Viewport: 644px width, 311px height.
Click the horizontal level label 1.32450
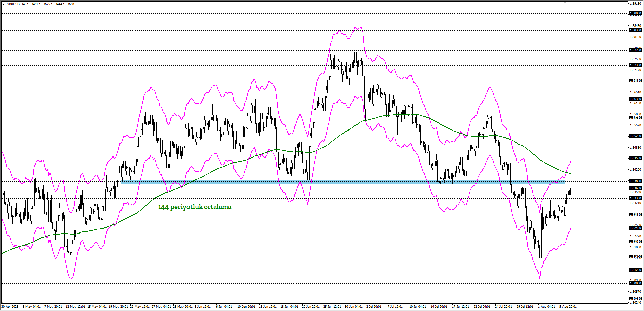click(635, 228)
